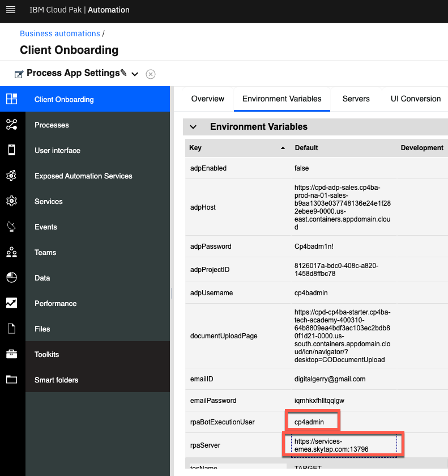Click the Teams people icon
The height and width of the screenshot is (476, 448).
coord(11,252)
